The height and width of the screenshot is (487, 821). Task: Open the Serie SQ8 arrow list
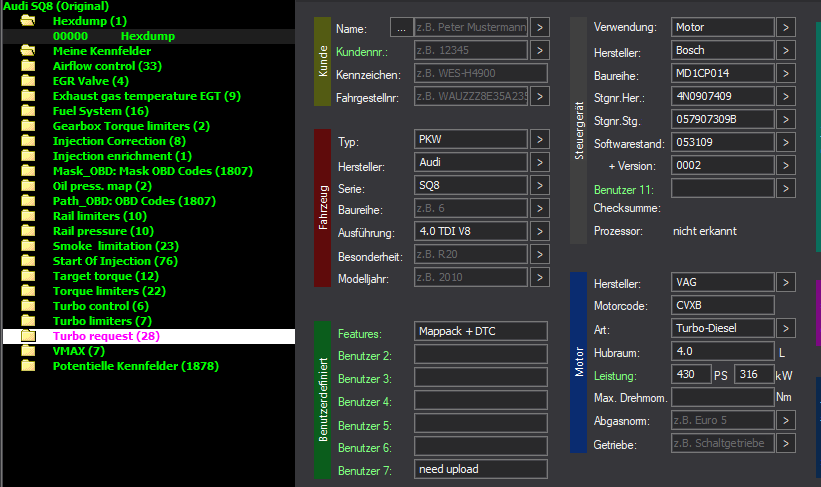pos(540,185)
